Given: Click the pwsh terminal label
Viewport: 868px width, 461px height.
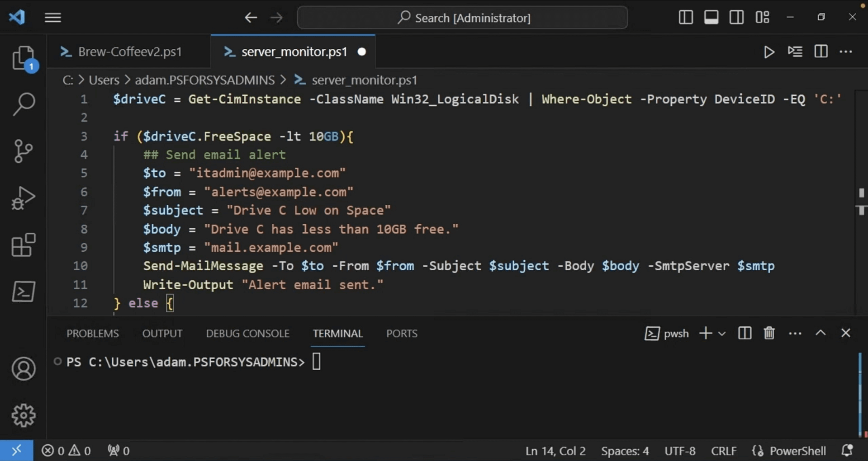Looking at the screenshot, I should point(667,334).
